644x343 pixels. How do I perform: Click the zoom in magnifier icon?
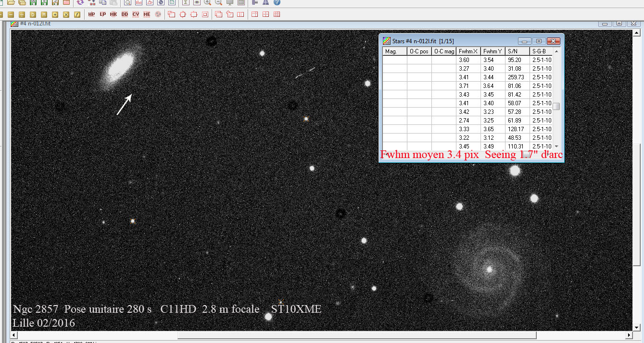(207, 2)
